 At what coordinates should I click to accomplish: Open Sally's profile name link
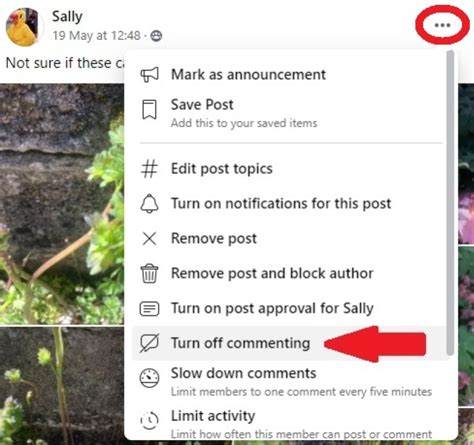click(67, 17)
